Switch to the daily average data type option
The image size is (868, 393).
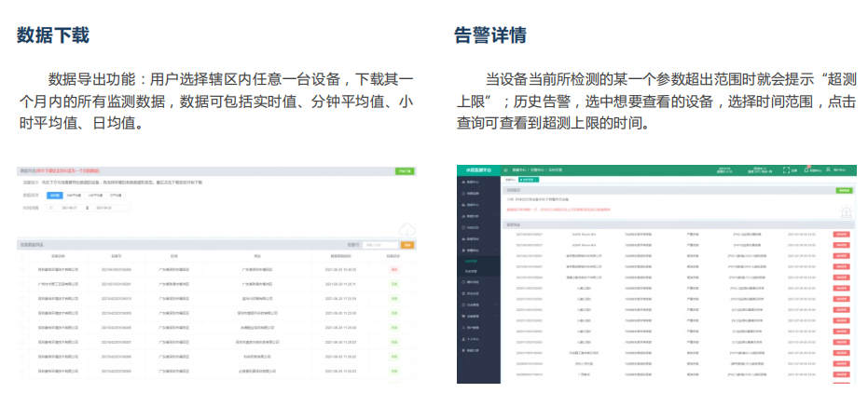[x=114, y=196]
